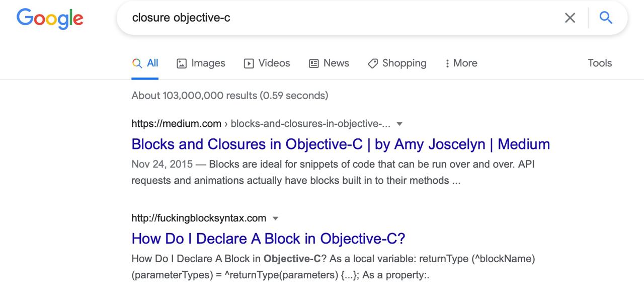This screenshot has width=644, height=305.
Task: Click the snippet text 'returnType (^blockName)'
Action: coord(477,259)
